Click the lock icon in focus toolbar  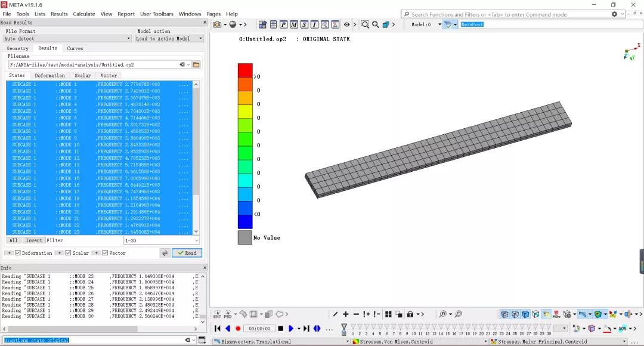tap(410, 314)
